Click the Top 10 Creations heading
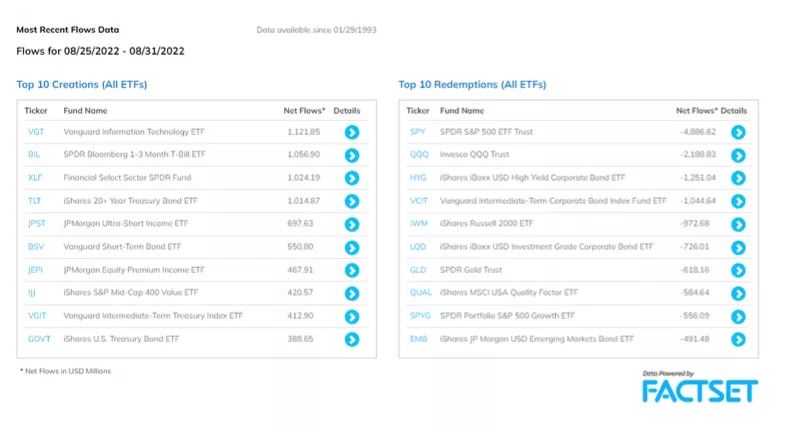The height and width of the screenshot is (432, 800). (82, 85)
